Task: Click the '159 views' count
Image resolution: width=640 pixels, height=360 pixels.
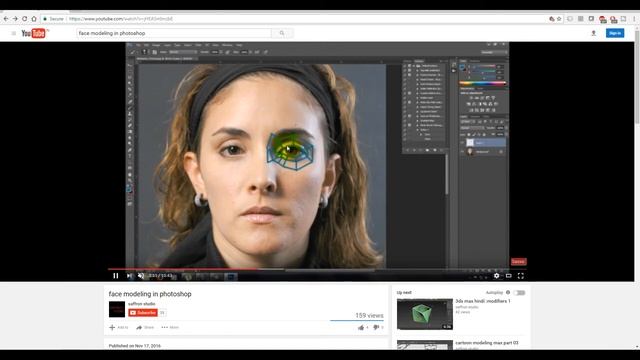Action: (x=369, y=316)
